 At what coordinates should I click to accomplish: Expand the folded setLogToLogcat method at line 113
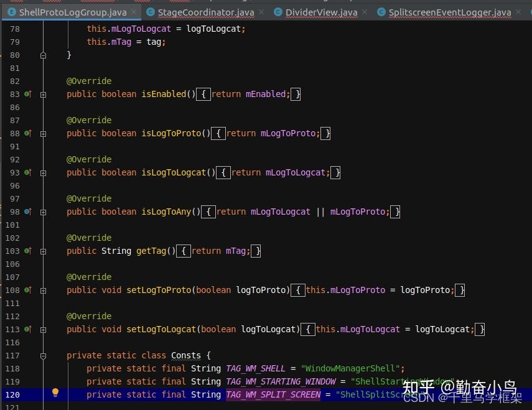43,330
